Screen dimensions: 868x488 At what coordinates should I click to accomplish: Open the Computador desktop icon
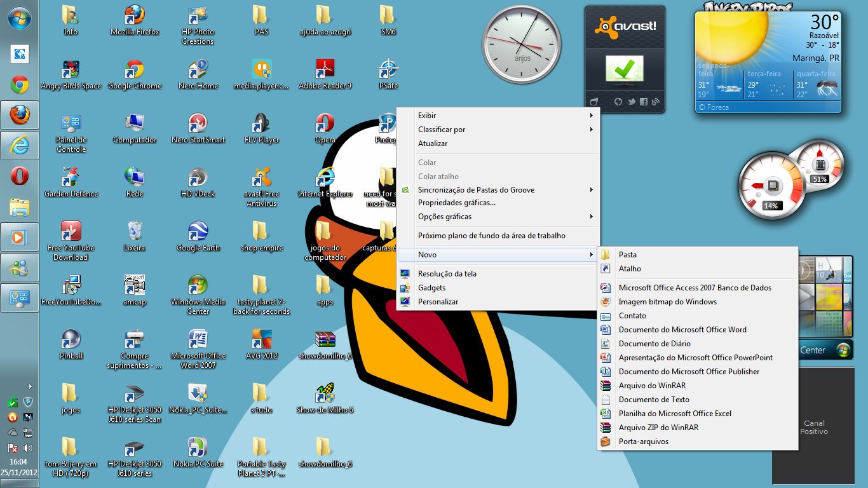(135, 128)
